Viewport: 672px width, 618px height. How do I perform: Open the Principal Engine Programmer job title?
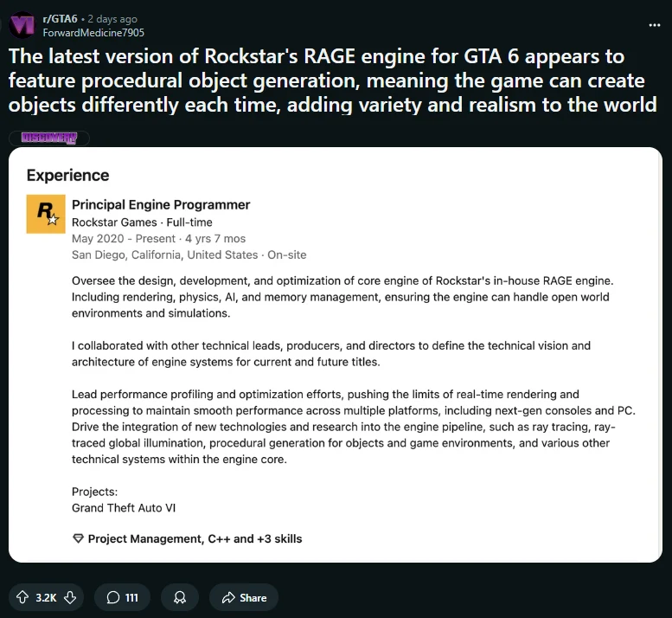point(161,205)
